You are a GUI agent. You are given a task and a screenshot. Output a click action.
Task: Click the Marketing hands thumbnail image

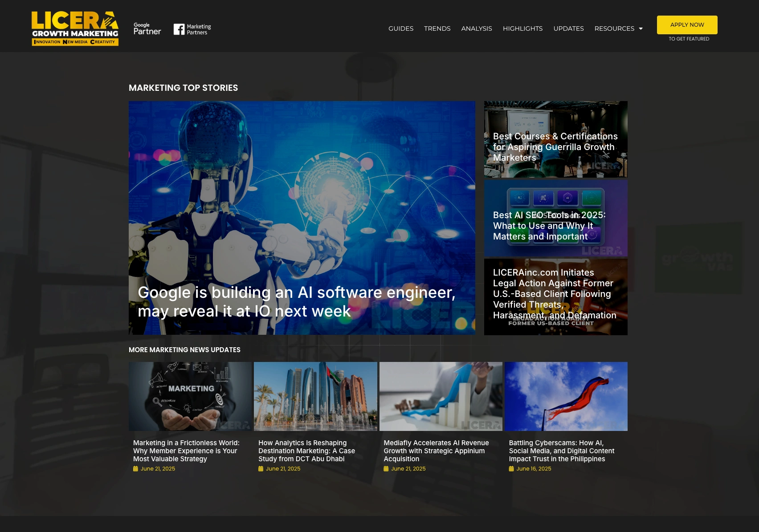190,396
